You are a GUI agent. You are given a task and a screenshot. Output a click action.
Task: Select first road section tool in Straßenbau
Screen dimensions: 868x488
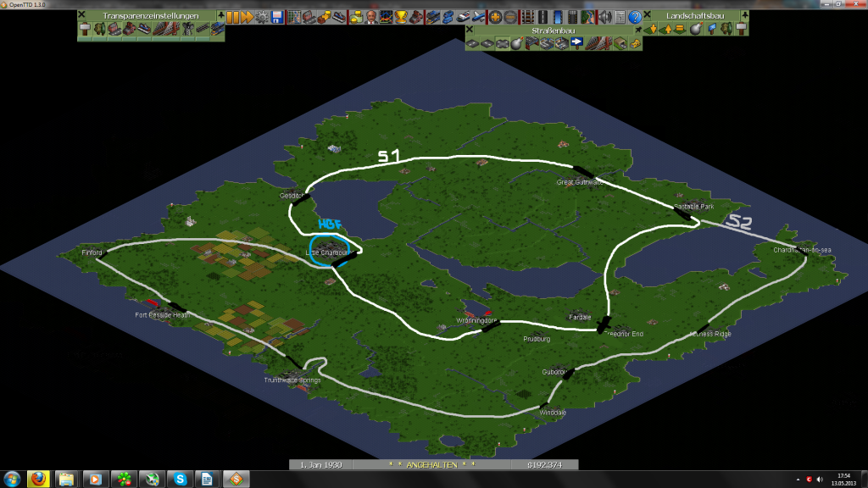472,43
